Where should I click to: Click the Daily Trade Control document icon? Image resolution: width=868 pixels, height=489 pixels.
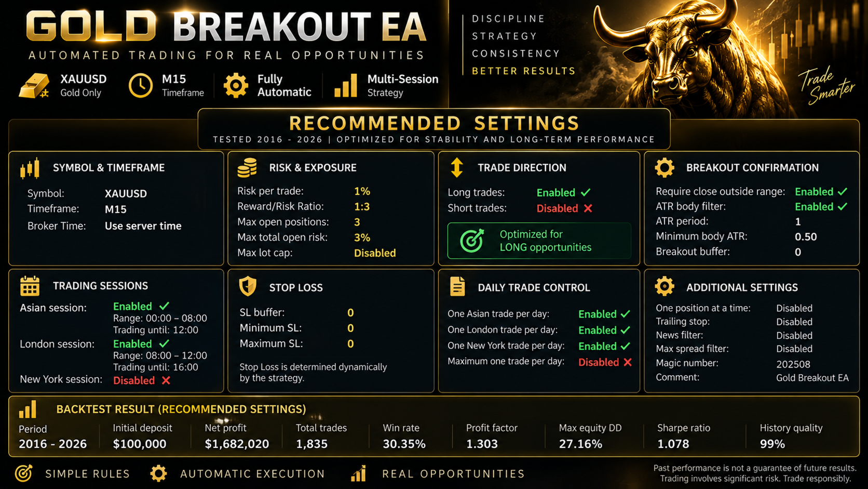[x=457, y=287]
